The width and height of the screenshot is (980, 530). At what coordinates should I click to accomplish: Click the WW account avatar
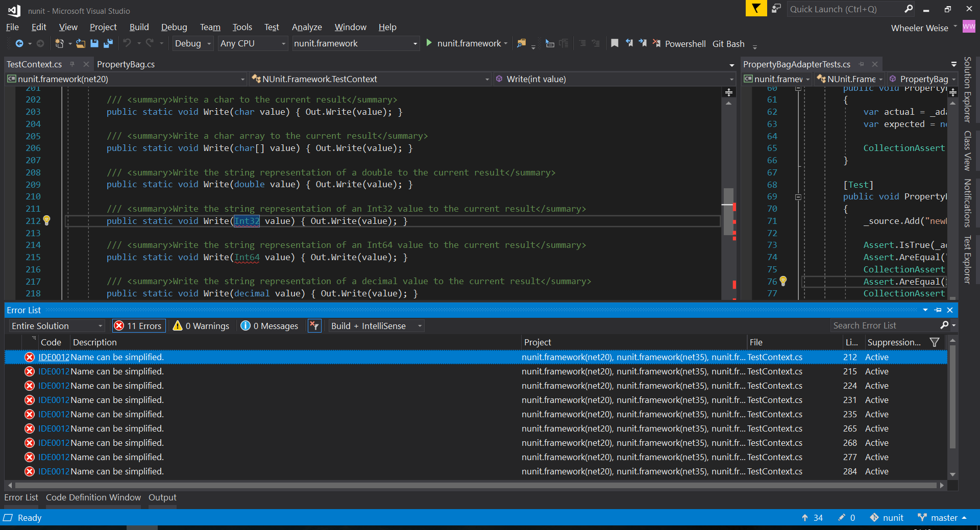pos(969,27)
